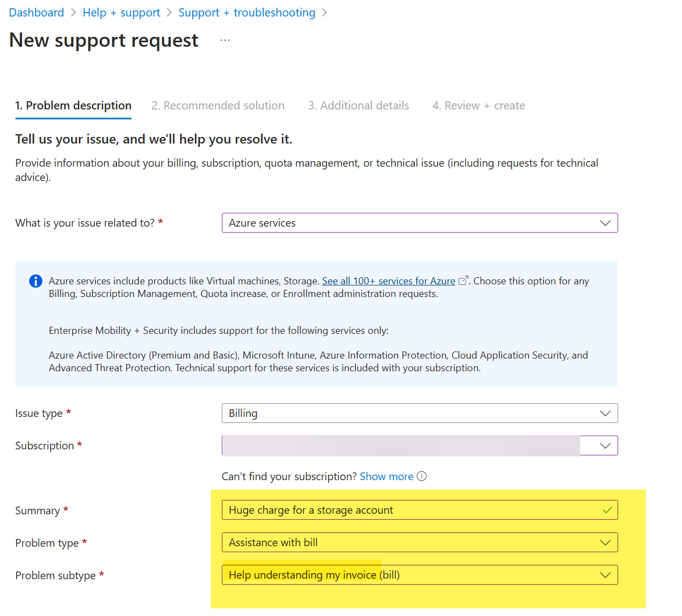Open the Problem subtype dropdown about understanding invoice
The height and width of the screenshot is (616, 682).
pos(419,575)
